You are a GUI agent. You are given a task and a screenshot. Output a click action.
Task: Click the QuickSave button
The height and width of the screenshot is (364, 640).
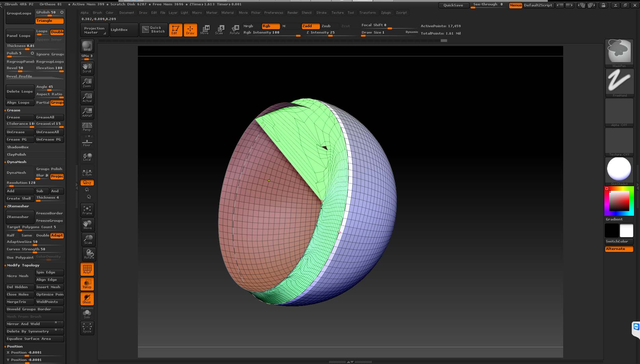453,5
